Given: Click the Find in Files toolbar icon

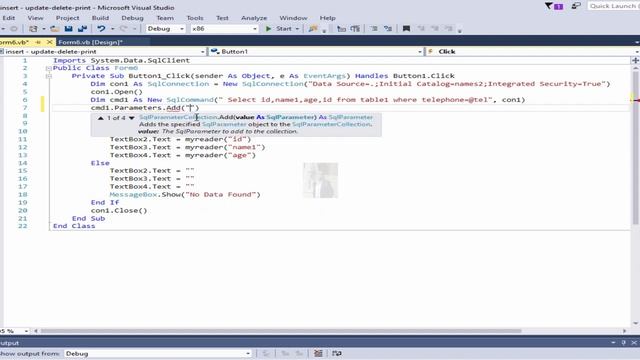Looking at the screenshot, I should pyautogui.click(x=313, y=29).
